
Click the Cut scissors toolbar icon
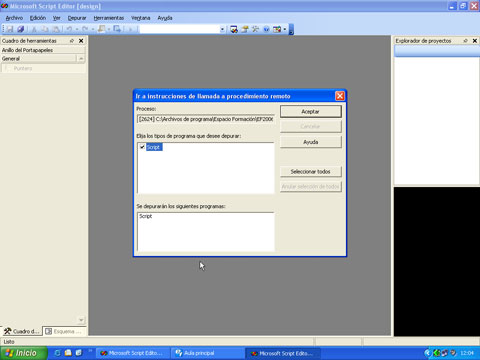pyautogui.click(x=34, y=29)
